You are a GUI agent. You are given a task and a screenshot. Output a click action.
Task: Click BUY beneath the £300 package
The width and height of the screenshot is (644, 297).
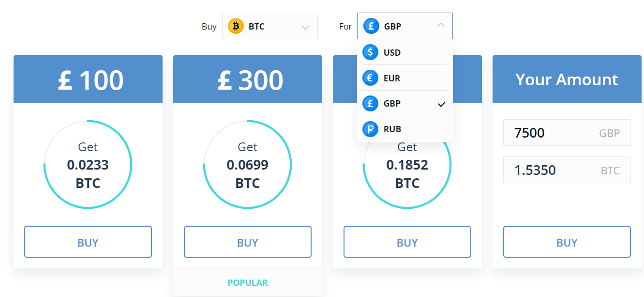tap(248, 242)
